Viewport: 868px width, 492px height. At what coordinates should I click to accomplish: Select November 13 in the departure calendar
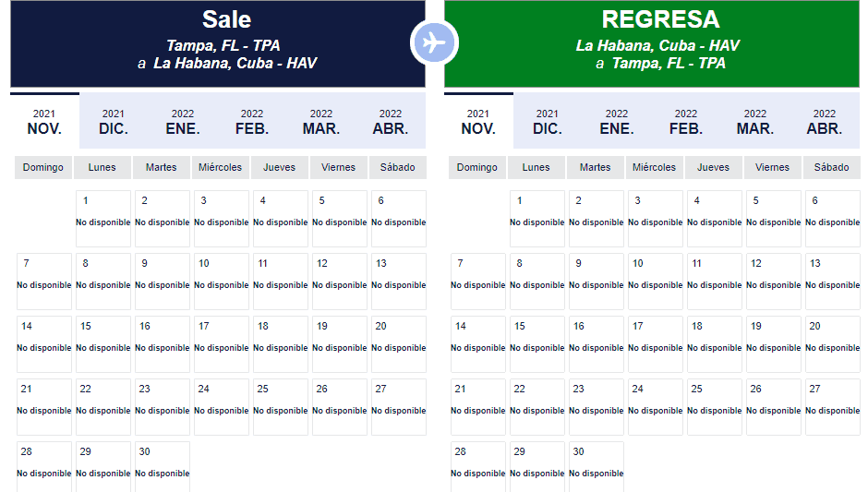pyautogui.click(x=399, y=282)
